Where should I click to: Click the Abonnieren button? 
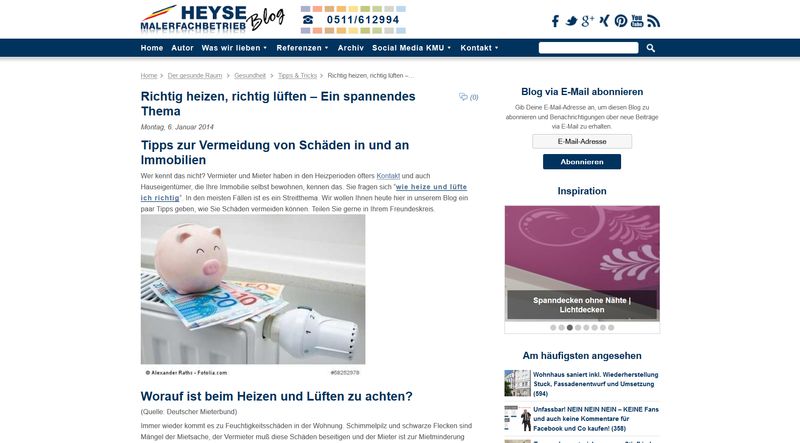pos(582,162)
